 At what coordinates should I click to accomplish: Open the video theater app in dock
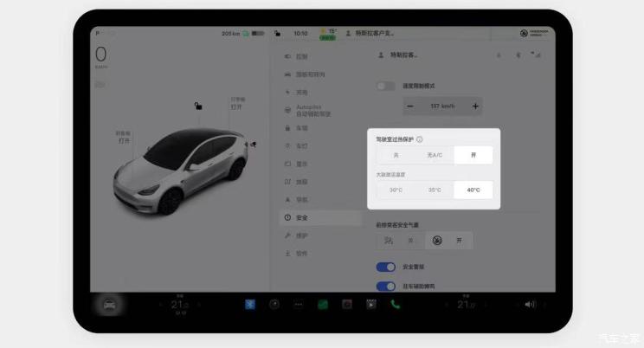370,305
